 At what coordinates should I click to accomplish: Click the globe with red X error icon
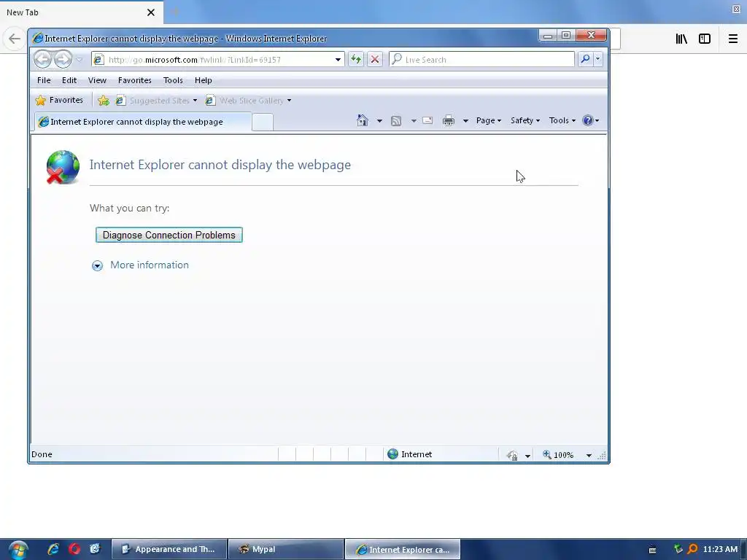tap(63, 167)
